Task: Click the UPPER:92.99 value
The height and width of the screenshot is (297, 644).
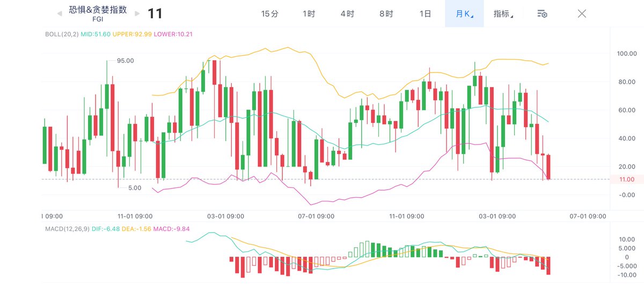Action: (132, 34)
